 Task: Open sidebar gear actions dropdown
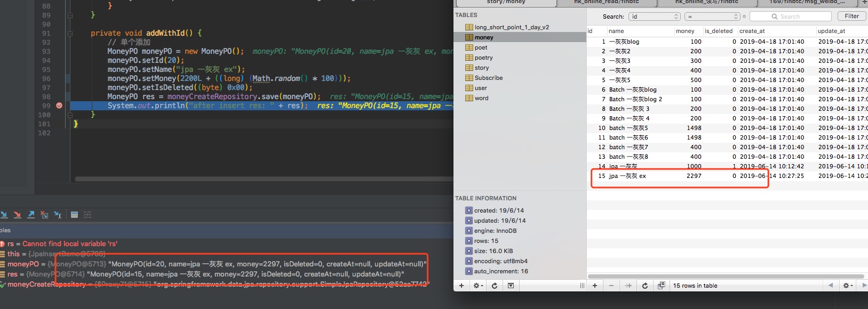click(477, 286)
